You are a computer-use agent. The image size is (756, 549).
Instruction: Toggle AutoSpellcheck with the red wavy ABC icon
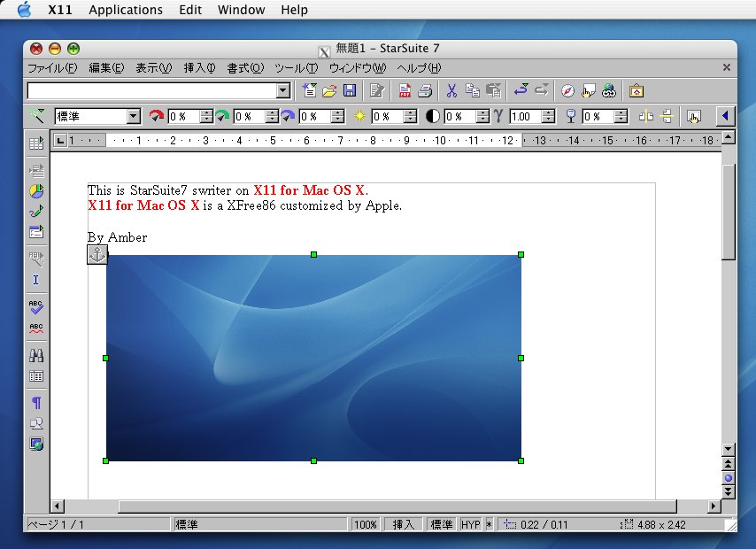36,329
